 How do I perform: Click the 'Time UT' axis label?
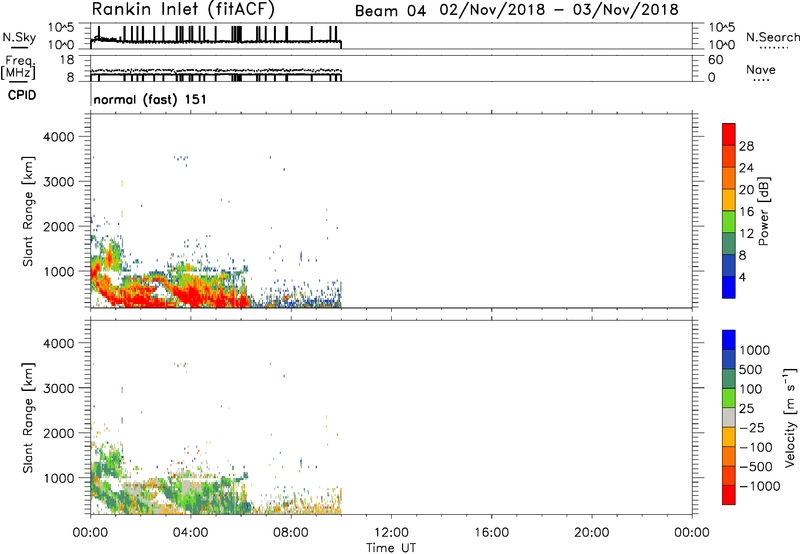click(x=391, y=548)
